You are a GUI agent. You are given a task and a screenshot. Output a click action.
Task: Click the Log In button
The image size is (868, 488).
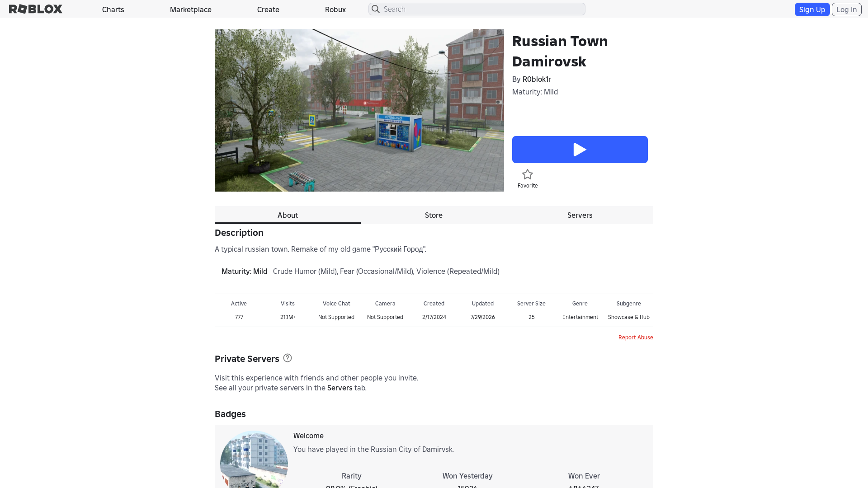[x=846, y=9]
